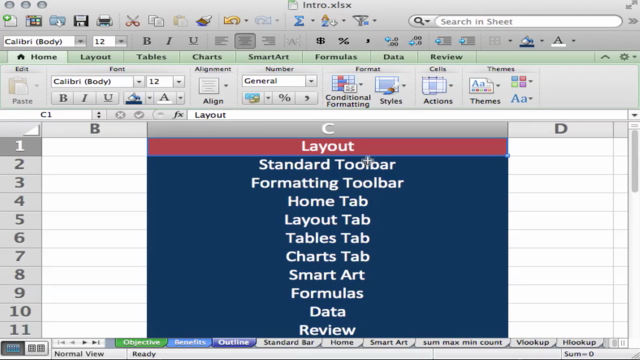The height and width of the screenshot is (360, 640).
Task: Click Decrease Decimal icon
Action: click(x=416, y=41)
